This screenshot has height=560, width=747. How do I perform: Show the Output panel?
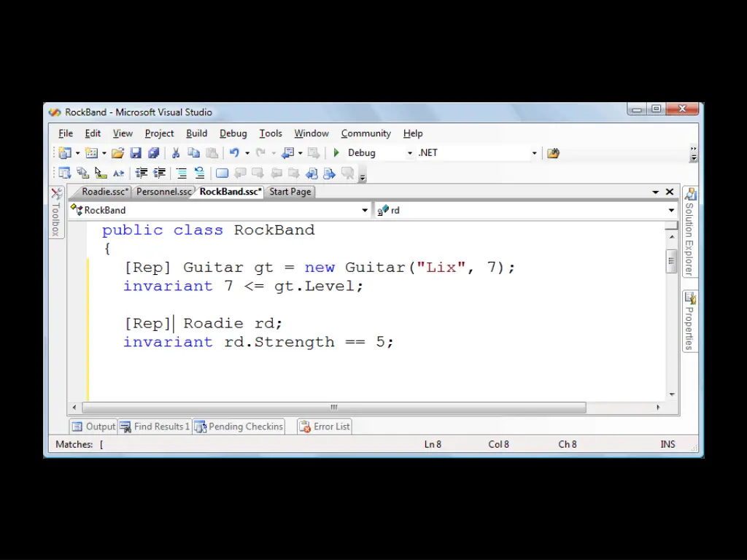point(94,426)
